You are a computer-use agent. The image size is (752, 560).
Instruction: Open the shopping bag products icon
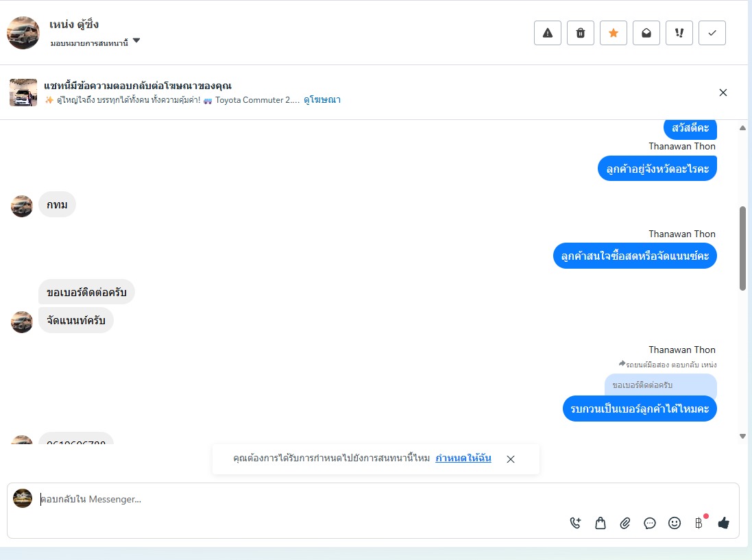tap(601, 523)
